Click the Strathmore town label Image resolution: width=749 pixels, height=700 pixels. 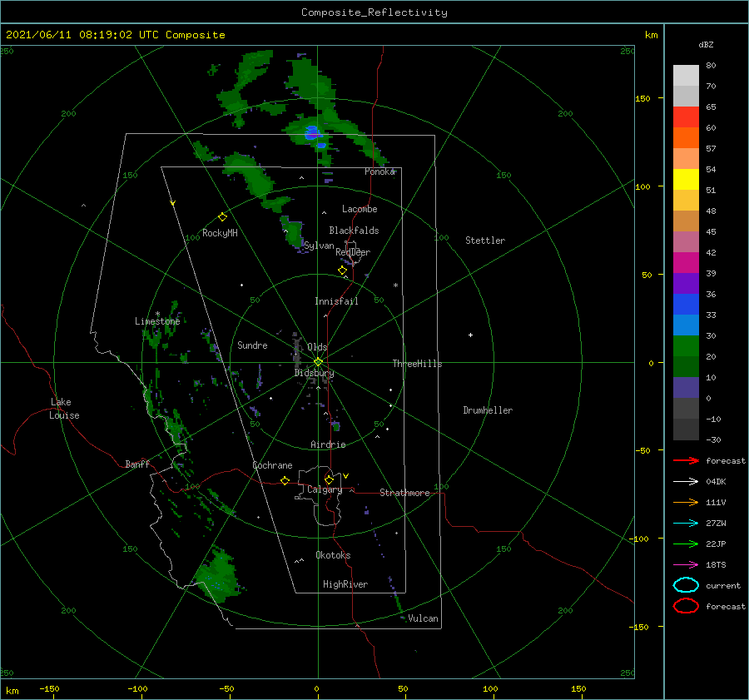point(404,493)
